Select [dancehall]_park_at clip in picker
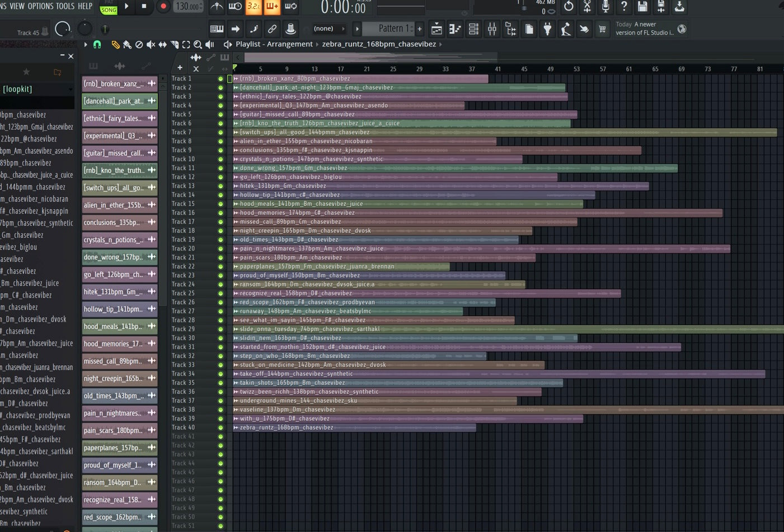The height and width of the screenshot is (532, 784). coord(120,101)
